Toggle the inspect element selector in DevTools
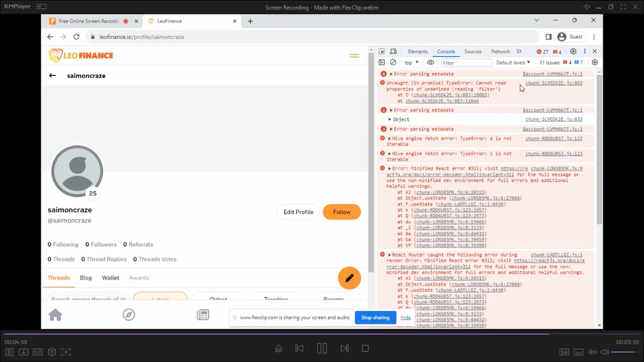644x362 pixels. pos(382,51)
